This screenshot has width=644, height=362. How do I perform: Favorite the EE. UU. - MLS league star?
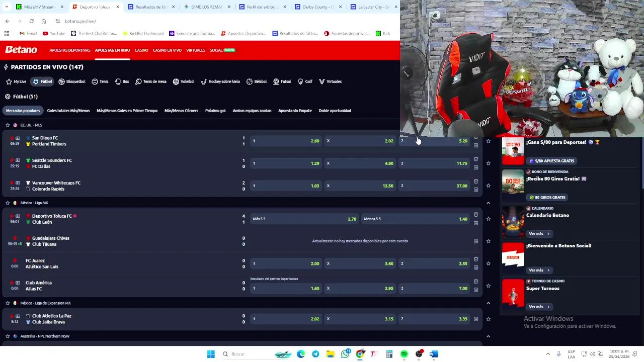8,125
